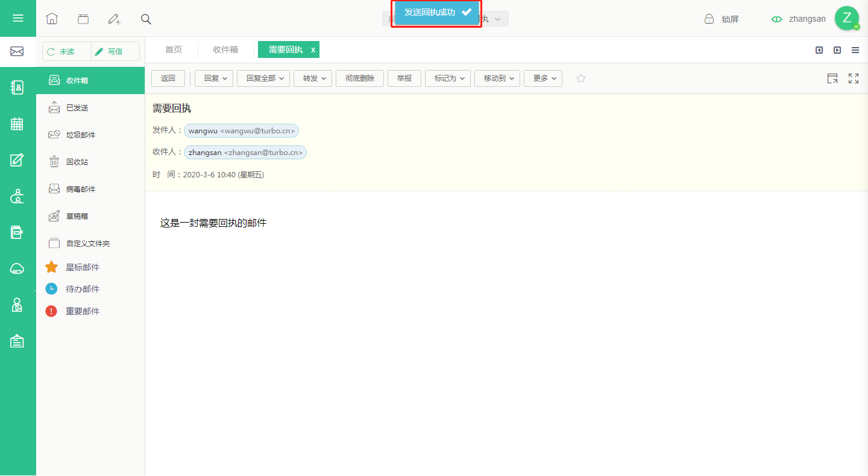
Task: Click the 彻底删除 button
Action: pos(360,78)
